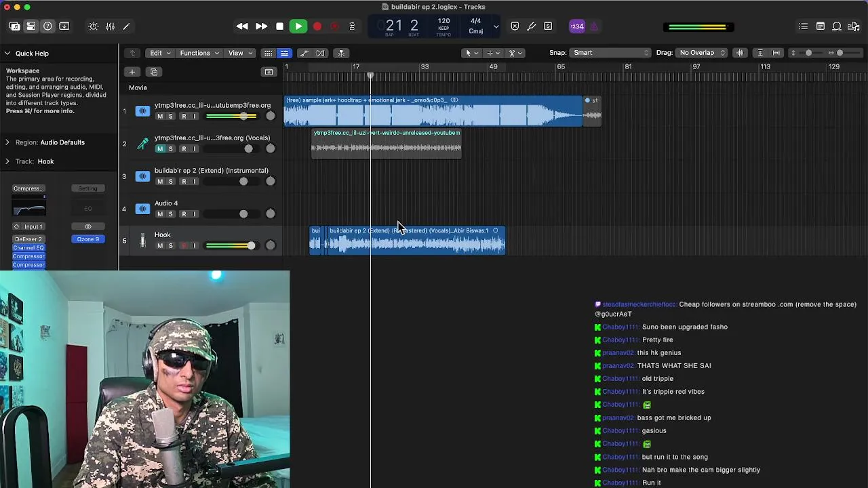868x488 pixels.
Task: Unmute track 2 Vocals via M button
Action: tap(160, 148)
